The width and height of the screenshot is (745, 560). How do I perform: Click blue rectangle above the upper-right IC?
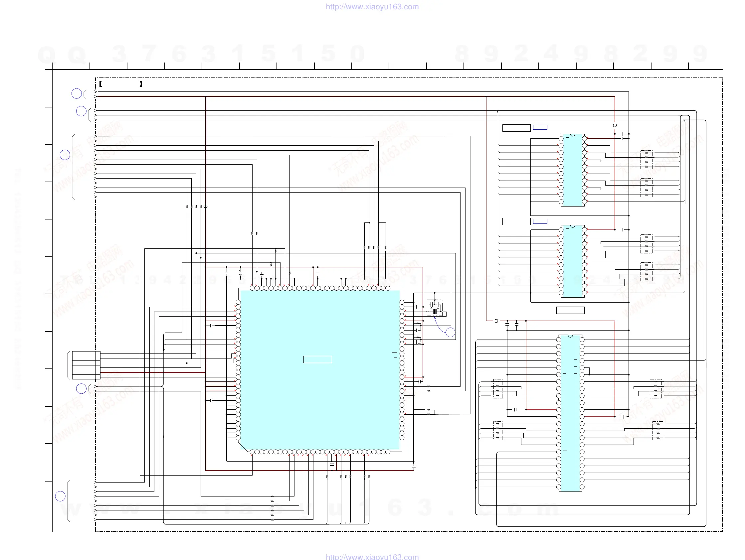click(x=540, y=127)
